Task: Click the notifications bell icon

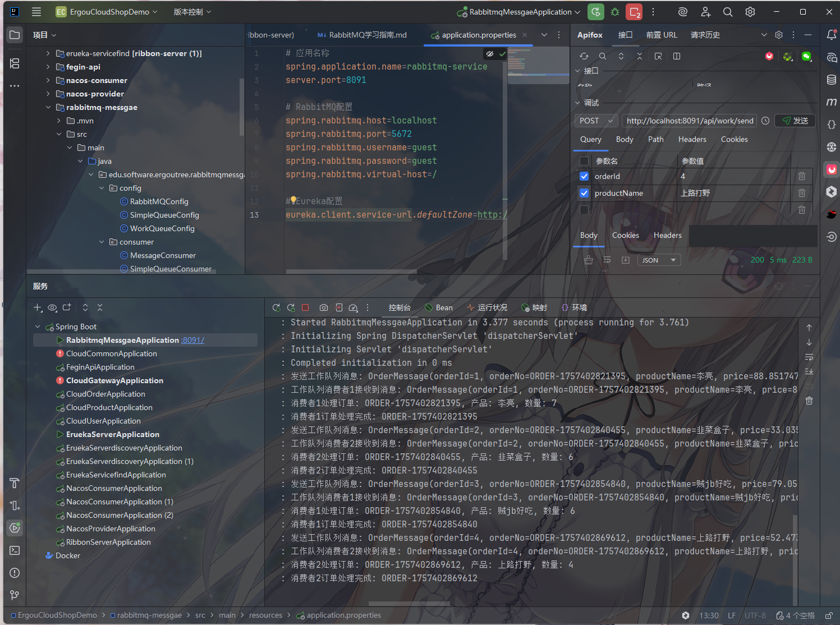Action: [832, 35]
